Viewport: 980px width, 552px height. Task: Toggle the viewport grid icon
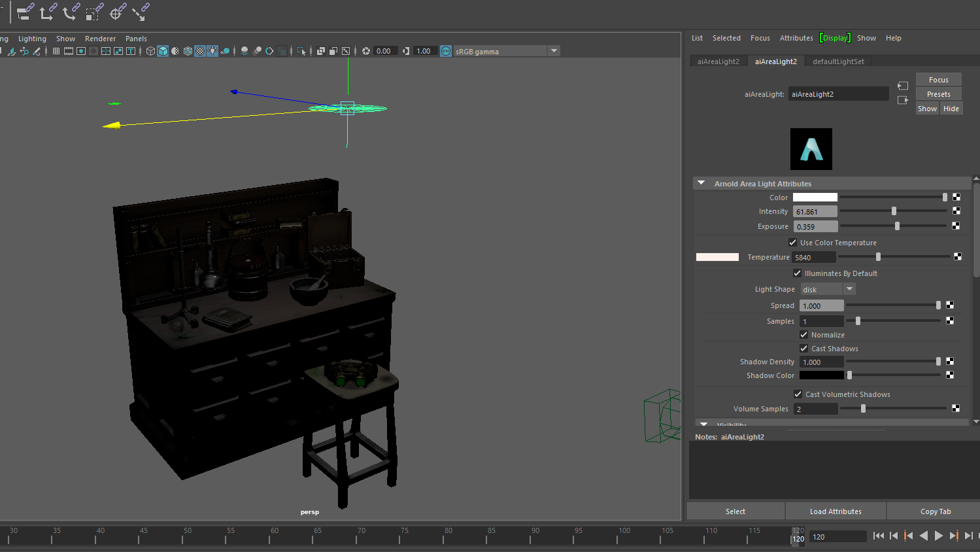click(x=56, y=51)
